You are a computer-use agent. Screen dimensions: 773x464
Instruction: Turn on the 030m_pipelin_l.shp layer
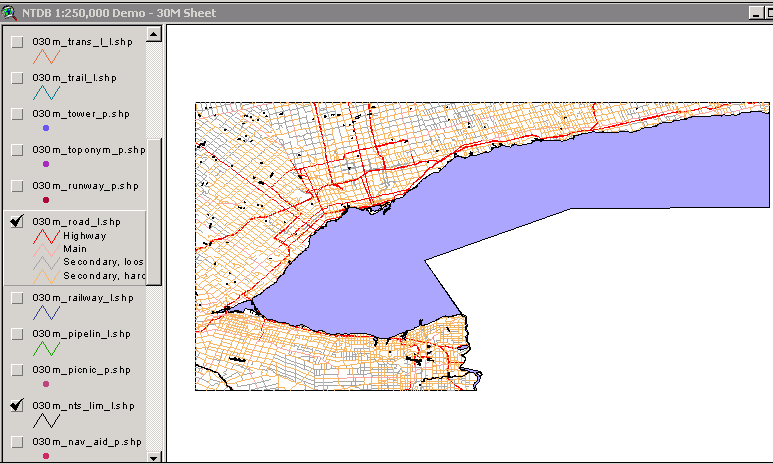click(17, 334)
